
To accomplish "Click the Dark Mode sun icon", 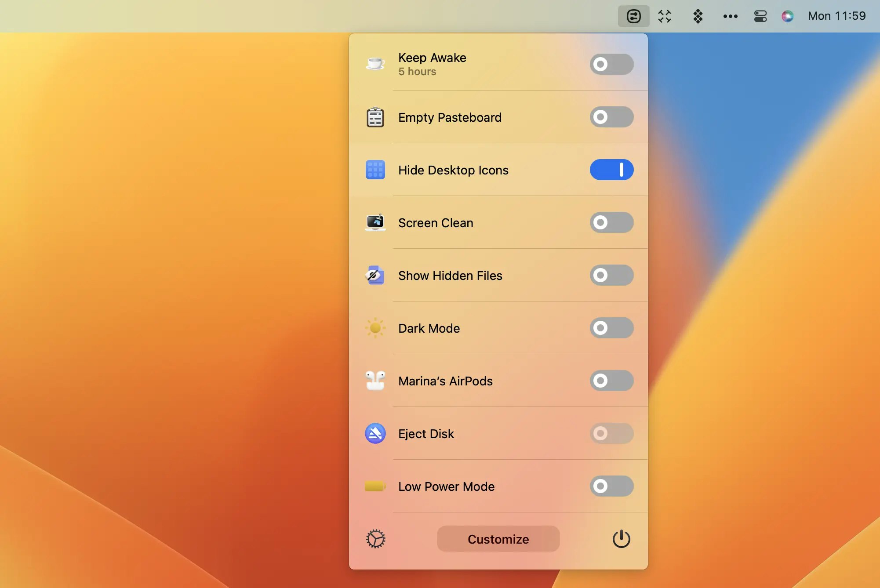I will [x=375, y=328].
